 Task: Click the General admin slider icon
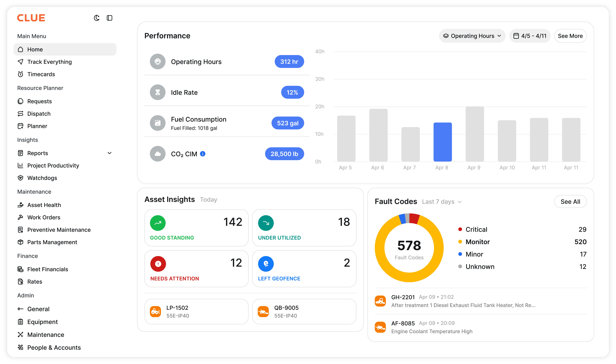tap(21, 309)
